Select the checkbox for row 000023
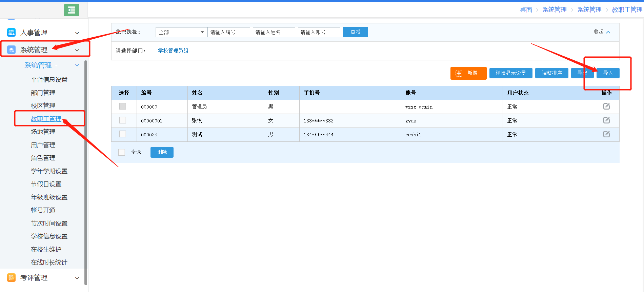Screen dimensions: 644x292 point(123,134)
